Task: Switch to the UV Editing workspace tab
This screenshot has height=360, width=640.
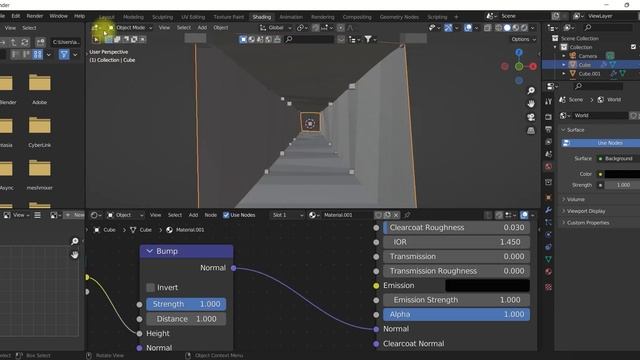Action: 193,17
